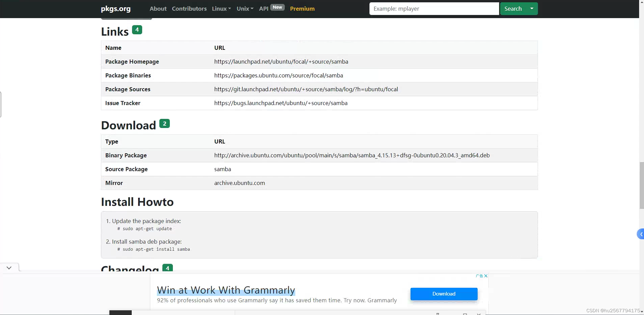Image resolution: width=644 pixels, height=315 pixels.
Task: Select the Package Sources row label
Action: pyautogui.click(x=128, y=89)
